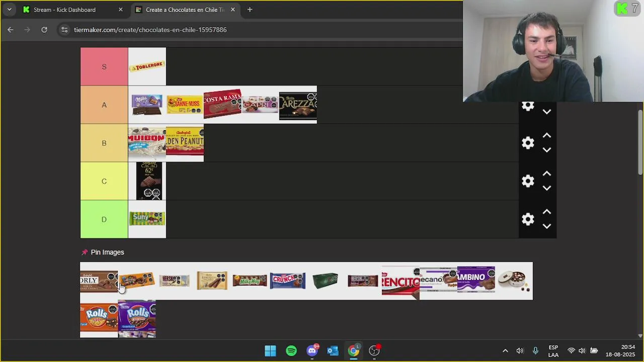Viewport: 644px width, 362px height.
Task: Move tier C row up
Action: click(x=547, y=174)
